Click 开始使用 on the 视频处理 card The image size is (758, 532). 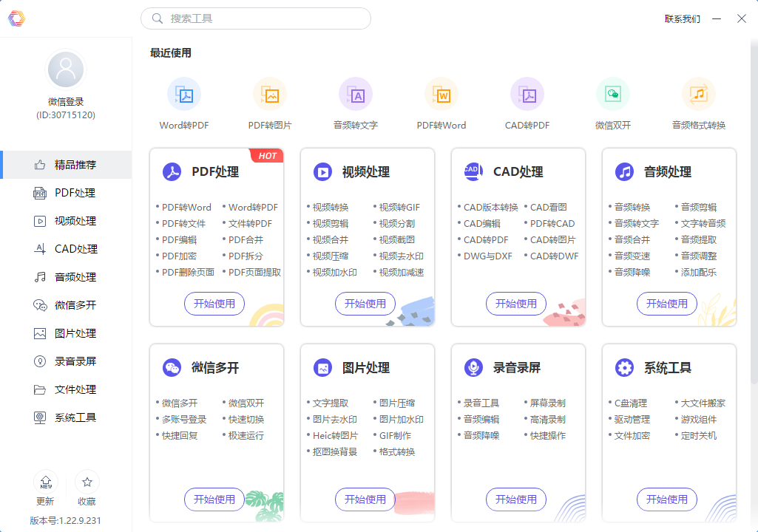(x=365, y=304)
